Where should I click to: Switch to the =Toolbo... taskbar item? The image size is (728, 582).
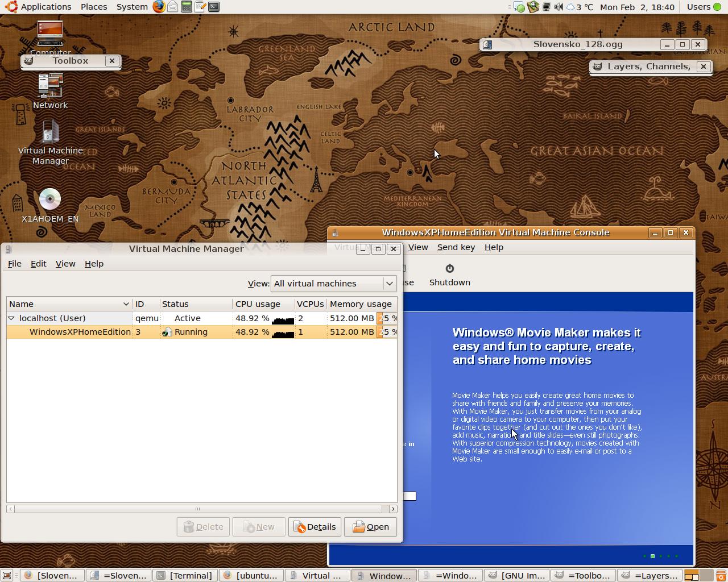tap(583, 576)
